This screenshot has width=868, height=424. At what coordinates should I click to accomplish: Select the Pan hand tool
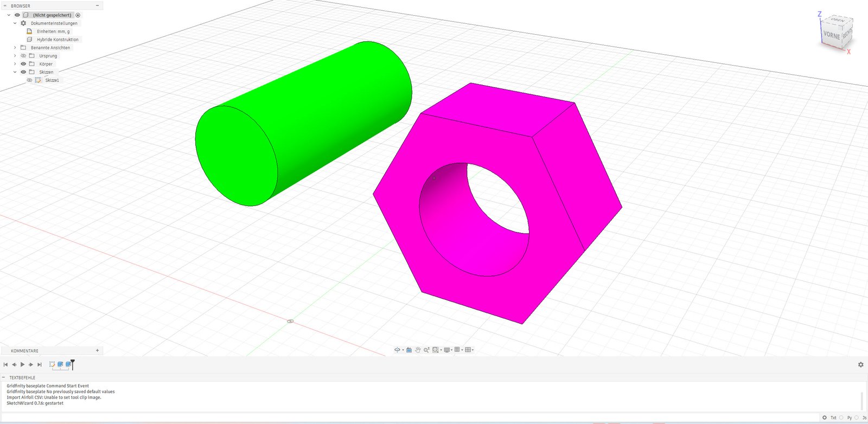point(418,350)
